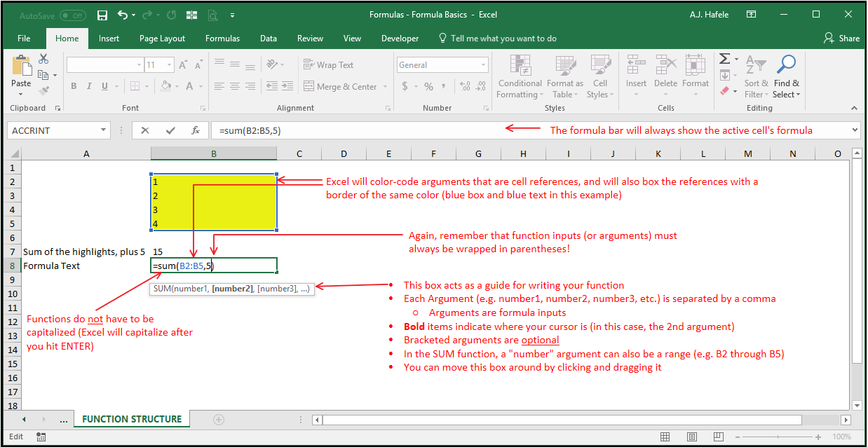This screenshot has height=447, width=868.
Task: Toggle middle vertical alignment
Action: tap(236, 64)
